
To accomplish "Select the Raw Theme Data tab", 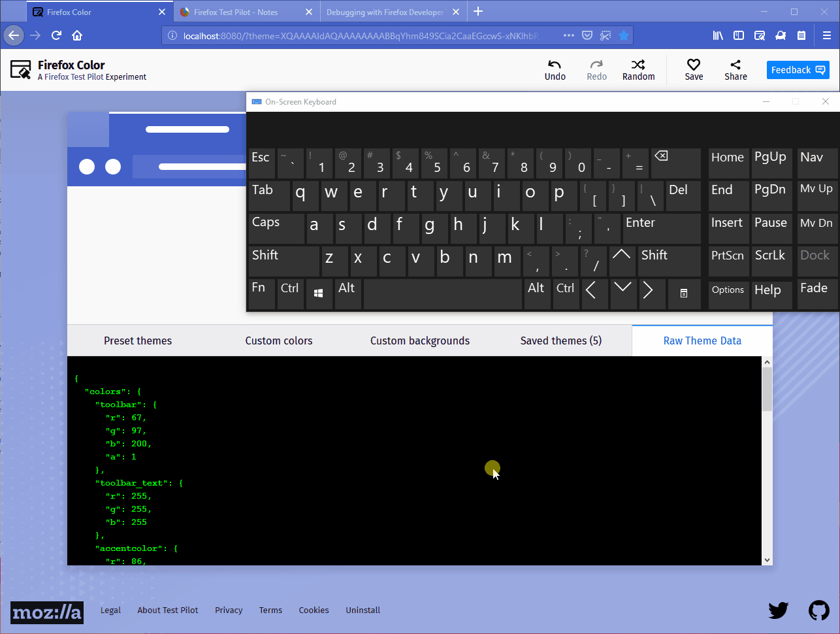I will 702,341.
